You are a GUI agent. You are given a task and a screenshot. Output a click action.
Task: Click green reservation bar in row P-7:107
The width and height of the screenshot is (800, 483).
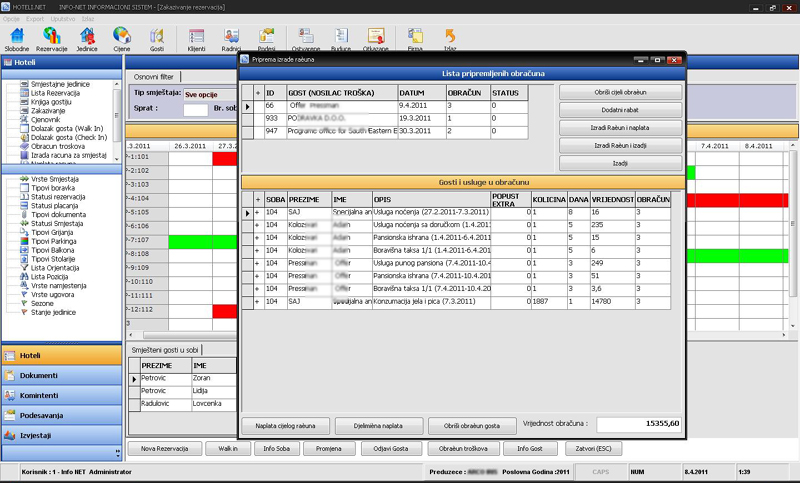click(x=203, y=242)
